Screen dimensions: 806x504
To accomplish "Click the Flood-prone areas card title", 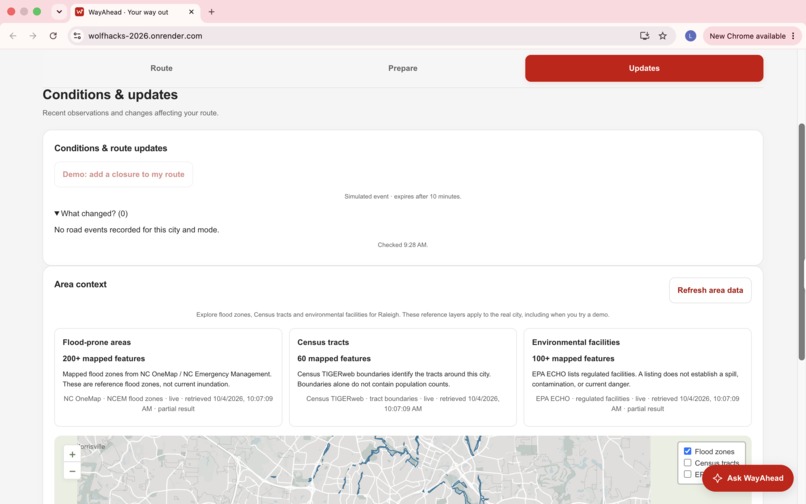I will (x=97, y=342).
